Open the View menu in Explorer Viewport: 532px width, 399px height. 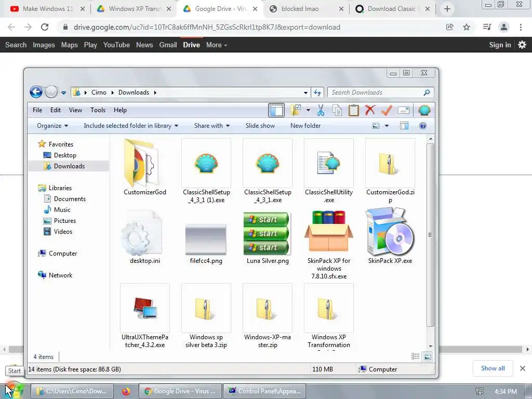(x=75, y=110)
